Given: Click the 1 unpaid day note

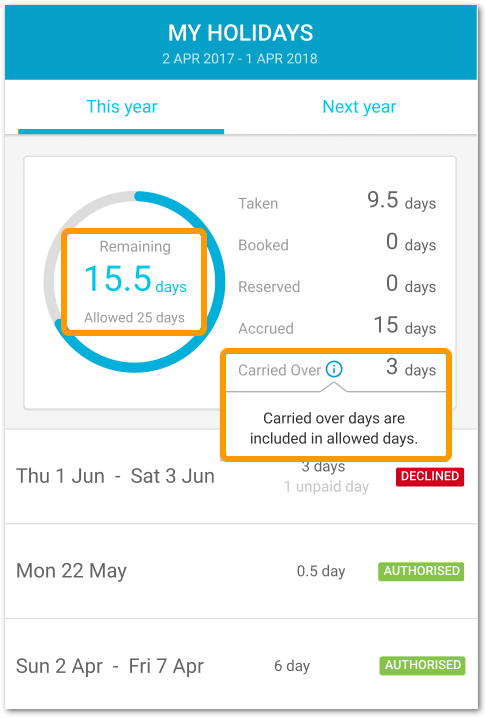Looking at the screenshot, I should click(x=326, y=487).
